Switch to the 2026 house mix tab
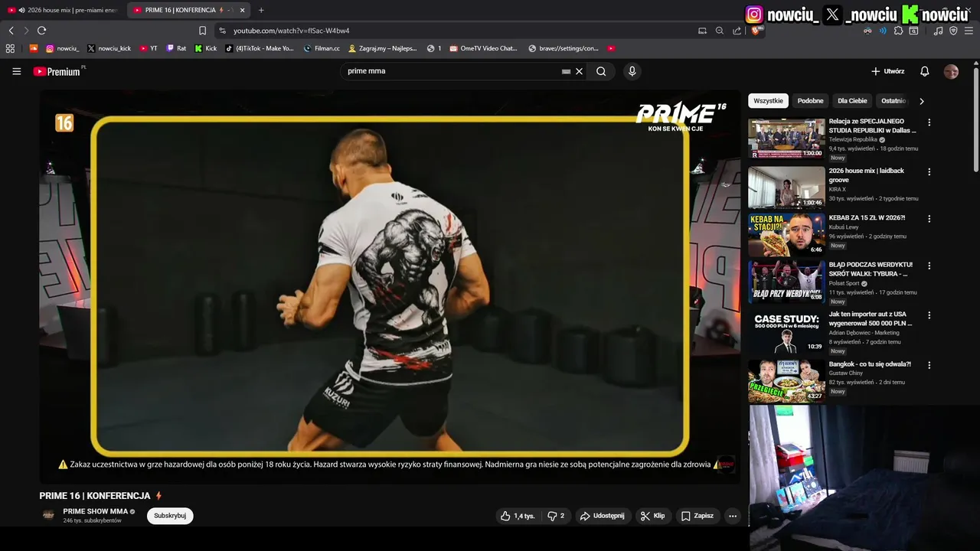This screenshot has width=980, height=551. (x=63, y=10)
